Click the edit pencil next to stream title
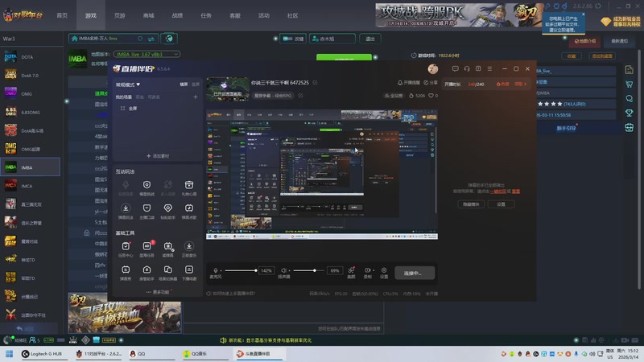 point(315,83)
